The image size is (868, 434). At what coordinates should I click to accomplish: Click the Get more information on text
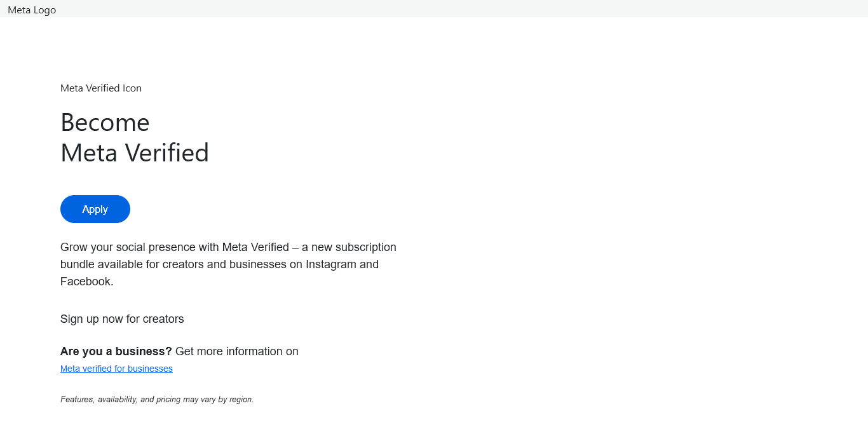tap(237, 351)
